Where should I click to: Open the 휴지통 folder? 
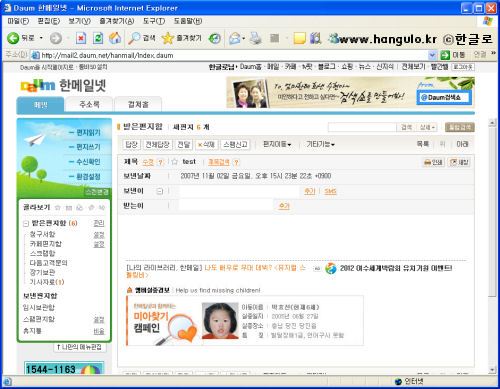[32, 331]
